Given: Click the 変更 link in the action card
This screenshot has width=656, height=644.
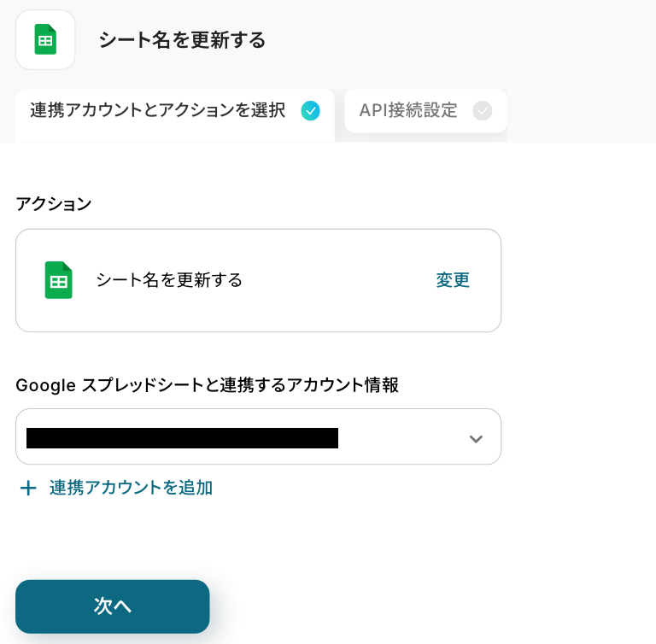Looking at the screenshot, I should pyautogui.click(x=453, y=280).
